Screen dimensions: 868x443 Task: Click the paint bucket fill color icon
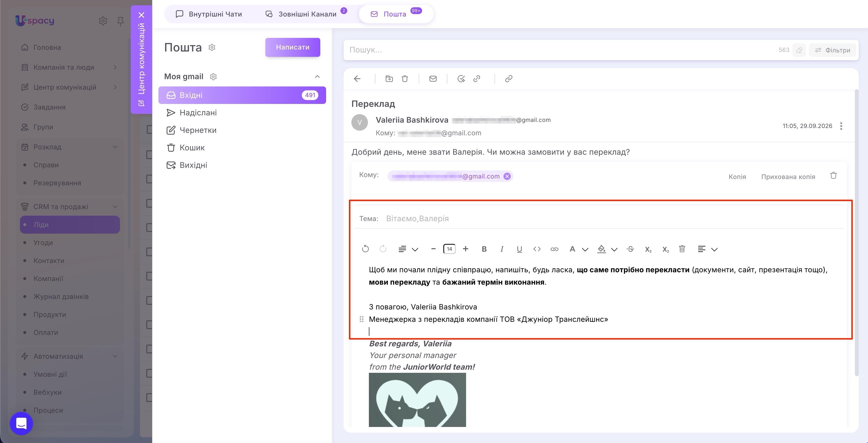pyautogui.click(x=601, y=249)
